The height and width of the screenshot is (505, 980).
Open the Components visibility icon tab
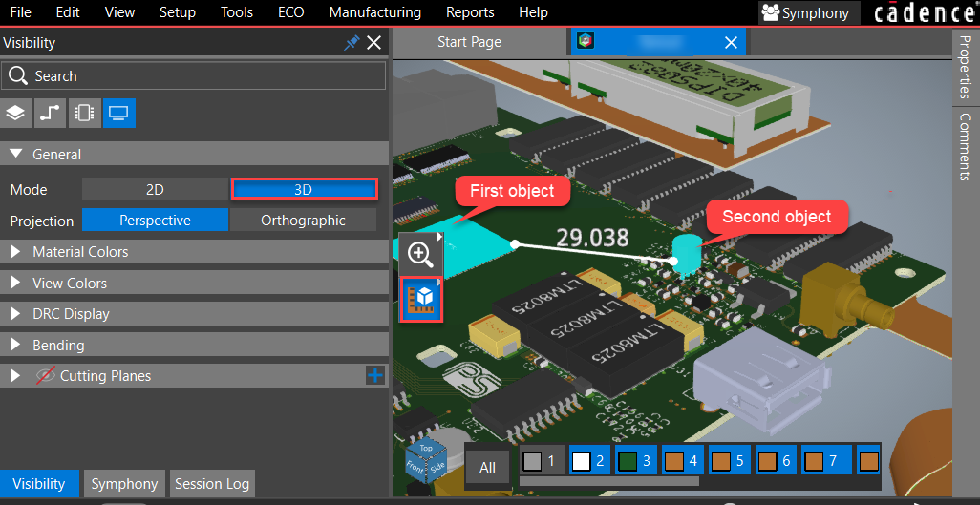tap(84, 114)
